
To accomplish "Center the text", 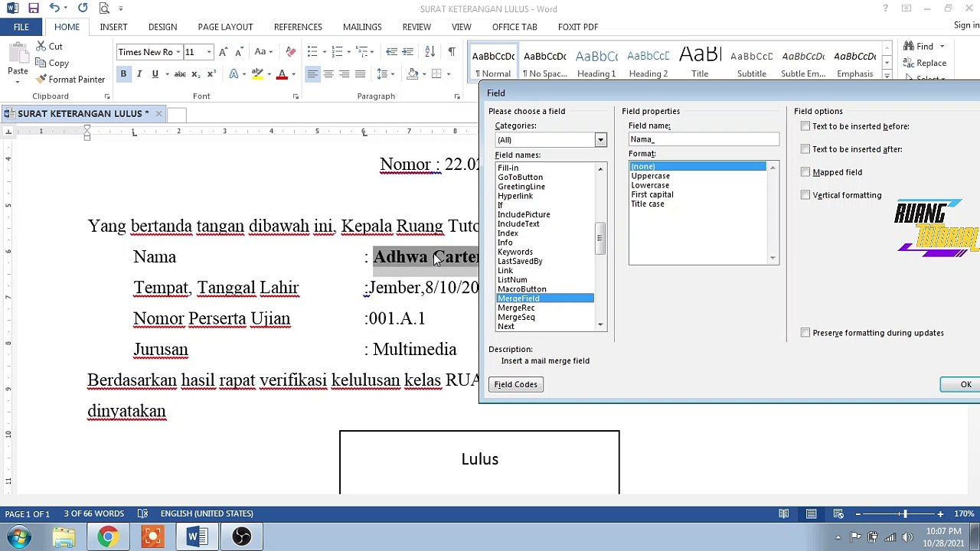I will (328, 74).
